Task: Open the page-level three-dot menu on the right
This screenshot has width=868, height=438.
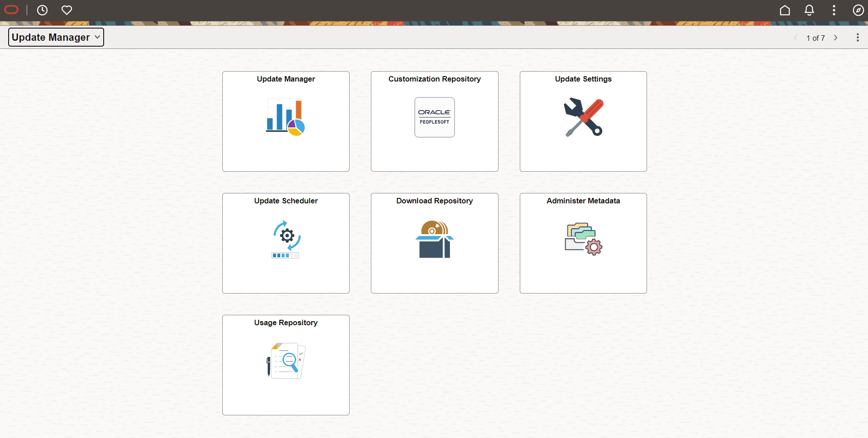Action: click(857, 37)
